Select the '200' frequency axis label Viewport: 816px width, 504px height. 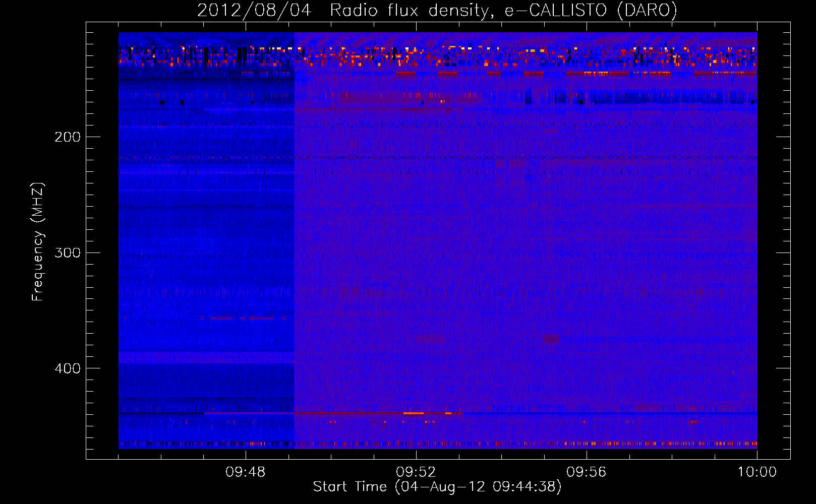pyautogui.click(x=68, y=137)
